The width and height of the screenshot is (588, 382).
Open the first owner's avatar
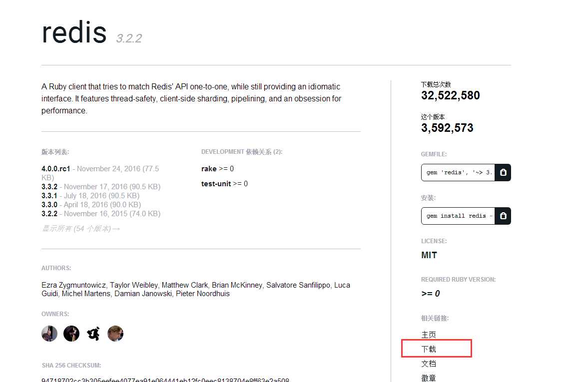point(49,333)
